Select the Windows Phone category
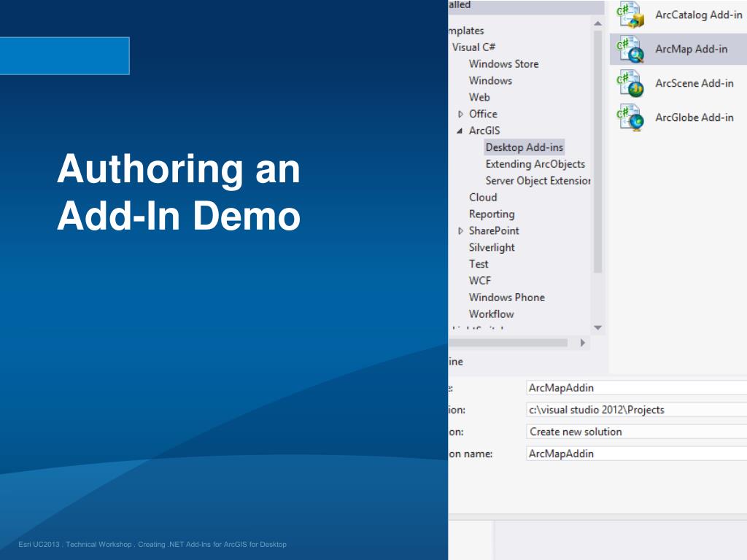The image size is (747, 560). (x=506, y=297)
